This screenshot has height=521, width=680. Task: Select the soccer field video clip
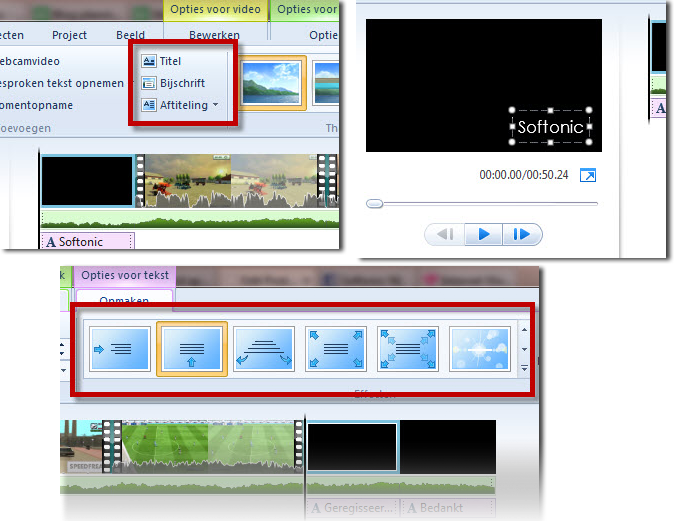coord(208,446)
